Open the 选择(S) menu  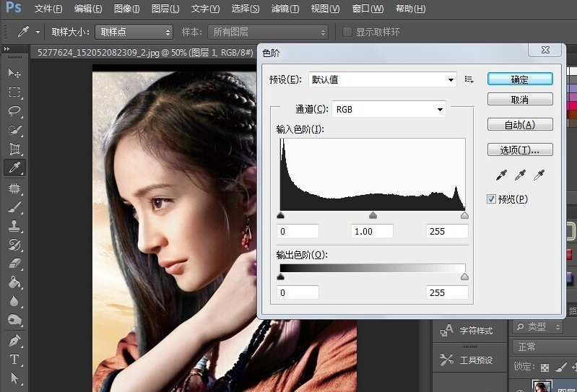246,9
